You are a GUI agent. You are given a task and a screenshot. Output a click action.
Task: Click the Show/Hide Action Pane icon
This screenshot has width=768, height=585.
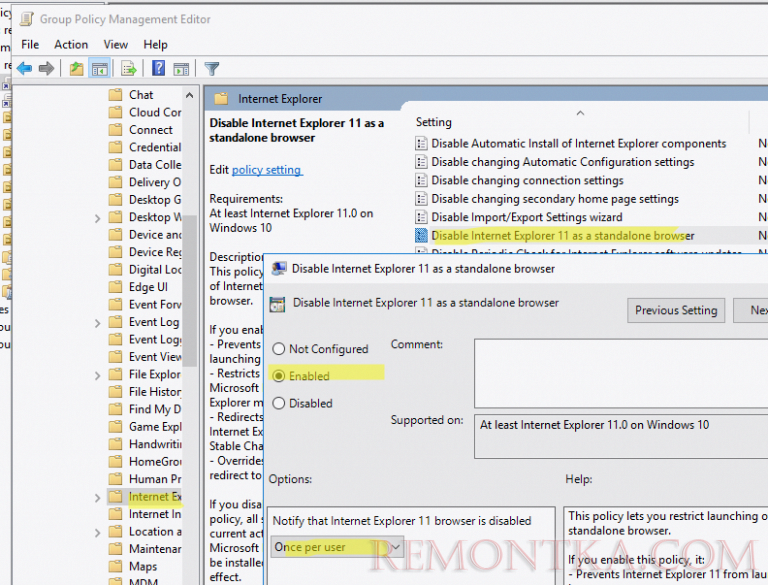tap(181, 68)
